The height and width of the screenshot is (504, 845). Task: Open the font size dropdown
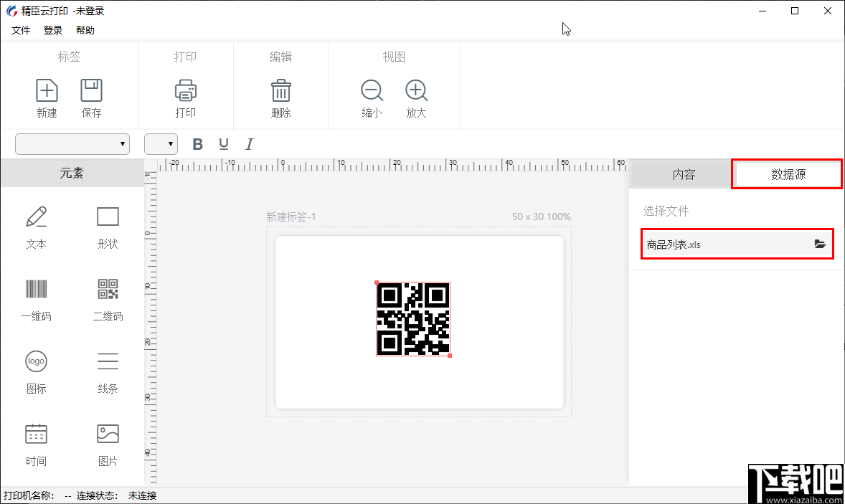pos(161,143)
